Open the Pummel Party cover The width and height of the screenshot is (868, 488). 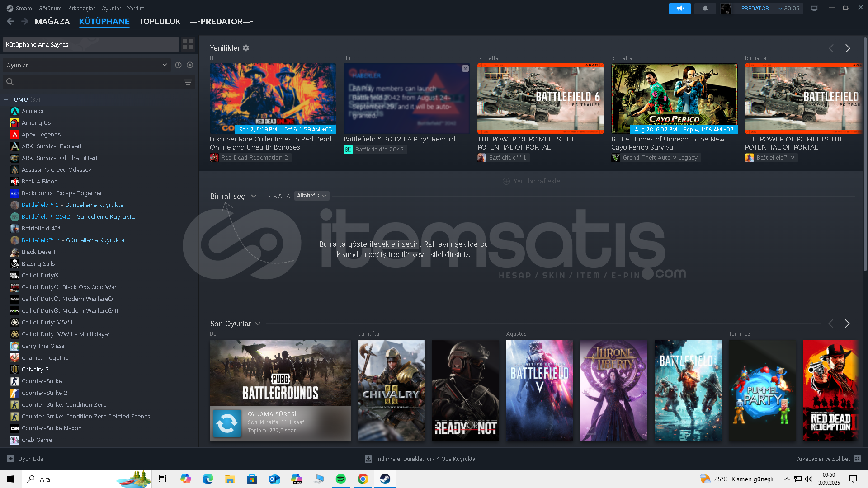coord(762,390)
